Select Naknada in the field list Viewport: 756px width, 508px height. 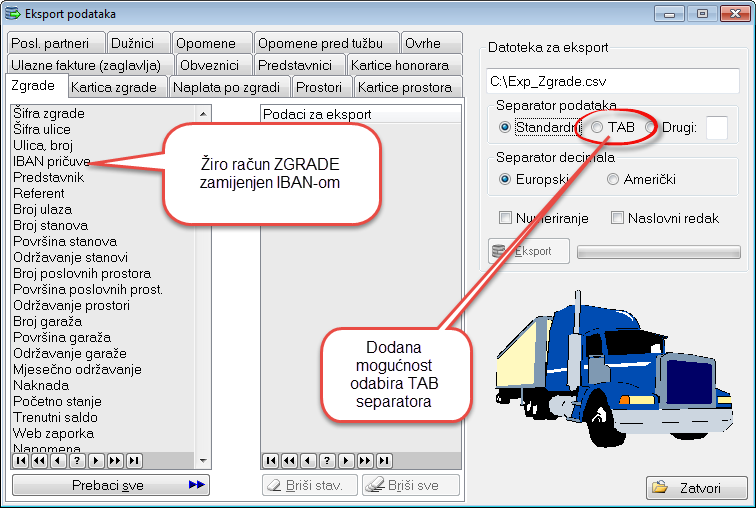click(41, 385)
